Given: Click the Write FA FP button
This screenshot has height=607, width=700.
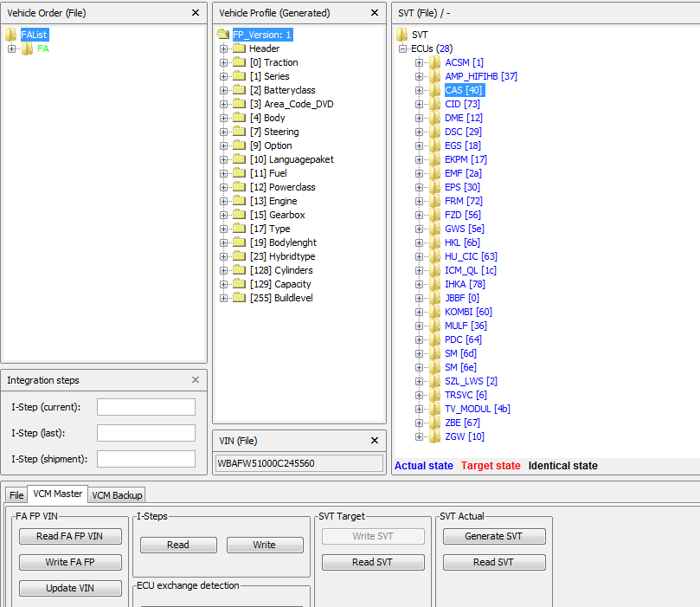Looking at the screenshot, I should point(70,562).
